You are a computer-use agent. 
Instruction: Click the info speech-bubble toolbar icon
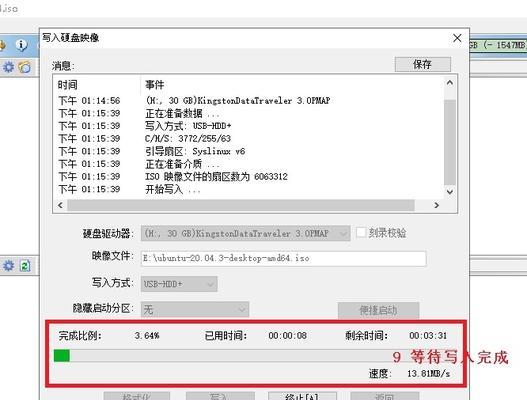[21, 45]
